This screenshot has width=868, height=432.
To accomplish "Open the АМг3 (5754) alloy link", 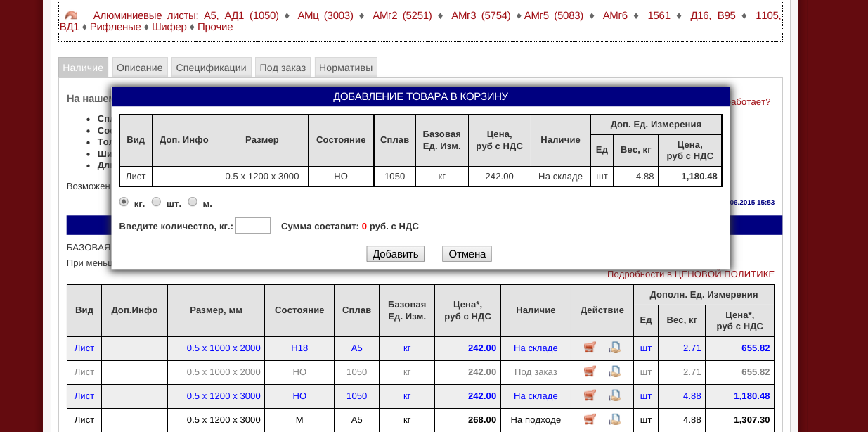I will (x=481, y=15).
